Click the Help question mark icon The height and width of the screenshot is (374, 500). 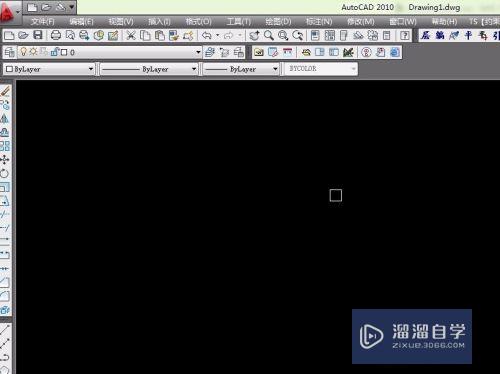(x=405, y=35)
